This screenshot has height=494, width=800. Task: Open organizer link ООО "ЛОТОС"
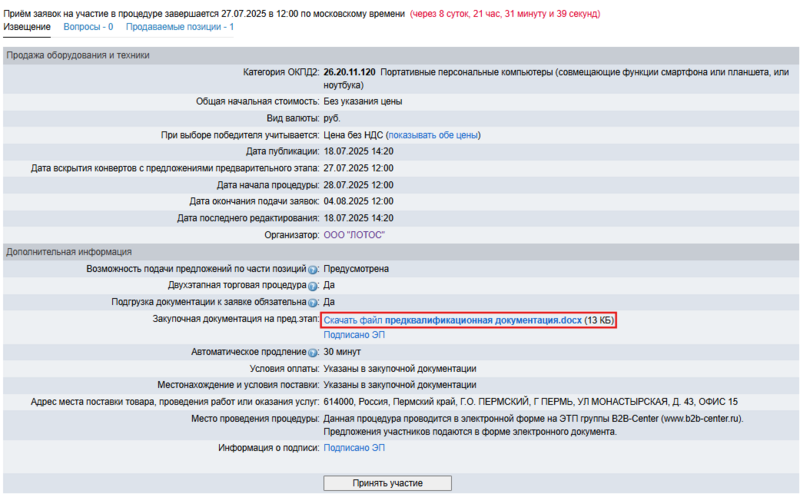pos(354,234)
